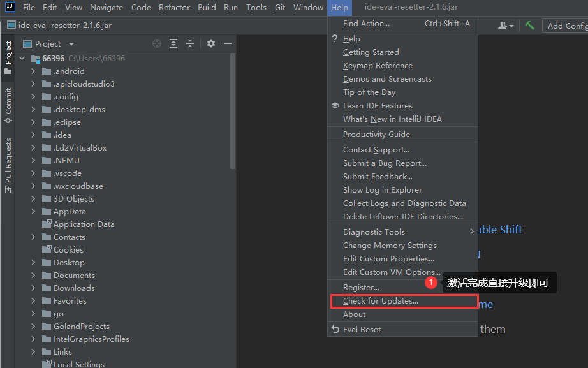Expand the .vscode folder
The height and width of the screenshot is (368, 588).
pos(33,173)
